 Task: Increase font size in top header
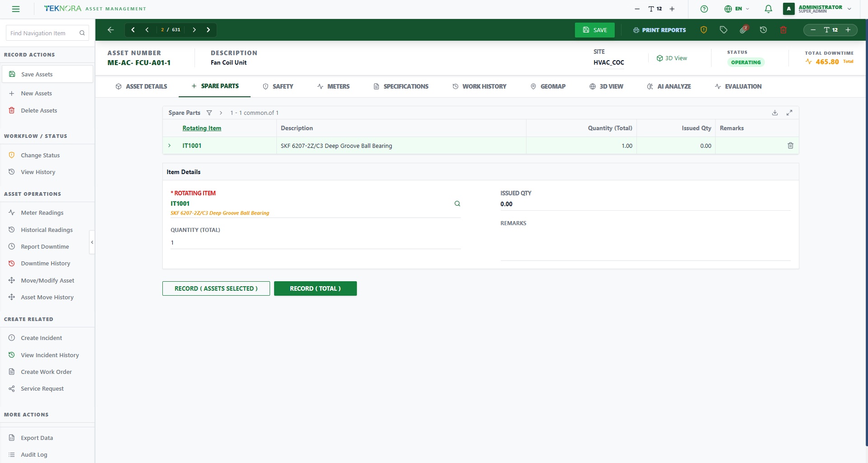672,9
